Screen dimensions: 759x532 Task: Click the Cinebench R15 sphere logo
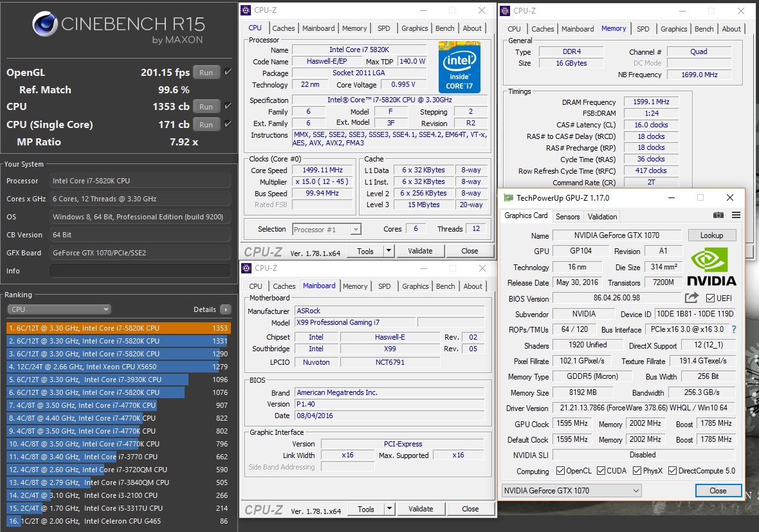click(45, 24)
